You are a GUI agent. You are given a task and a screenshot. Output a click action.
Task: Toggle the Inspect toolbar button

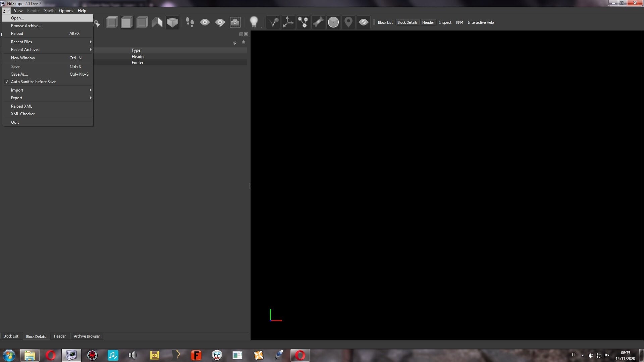(445, 22)
